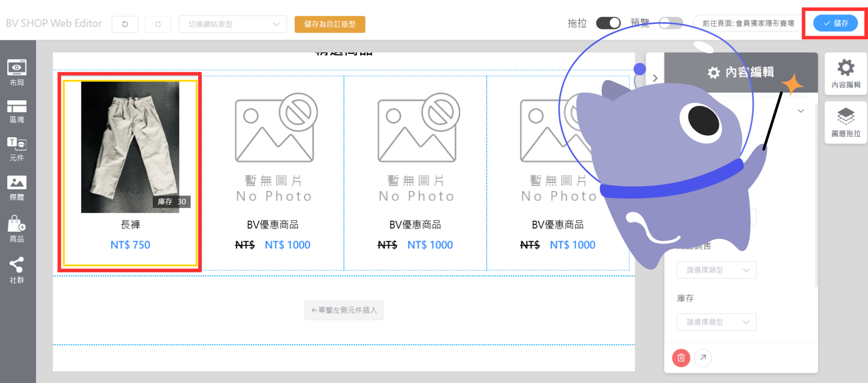Click the arrow link icon beside trash

[703, 358]
